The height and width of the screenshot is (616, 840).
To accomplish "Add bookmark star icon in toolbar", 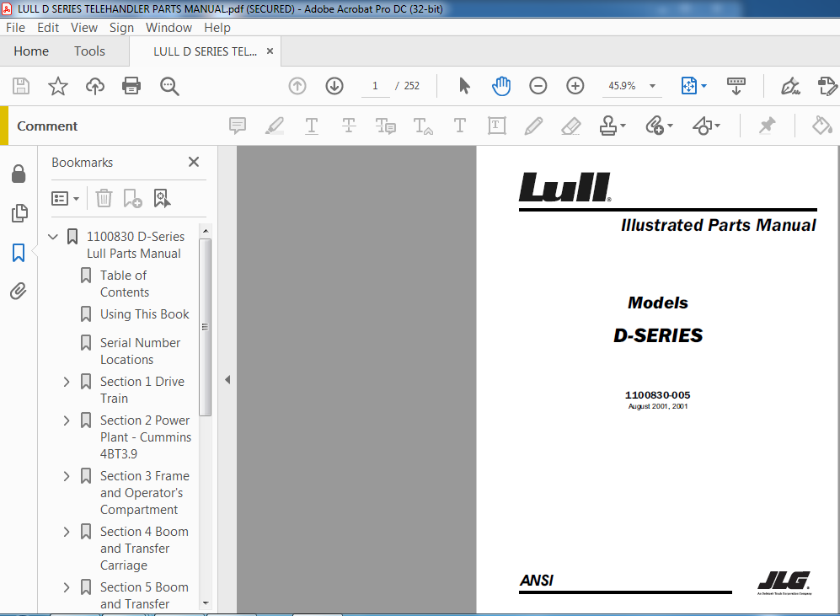I will pos(58,86).
